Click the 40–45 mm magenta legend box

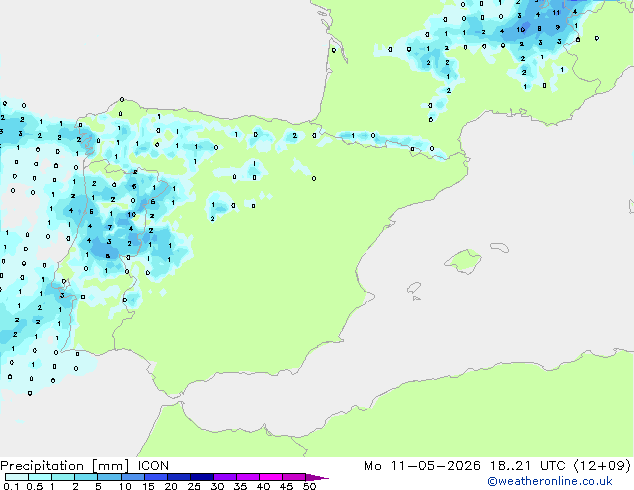click(271, 477)
